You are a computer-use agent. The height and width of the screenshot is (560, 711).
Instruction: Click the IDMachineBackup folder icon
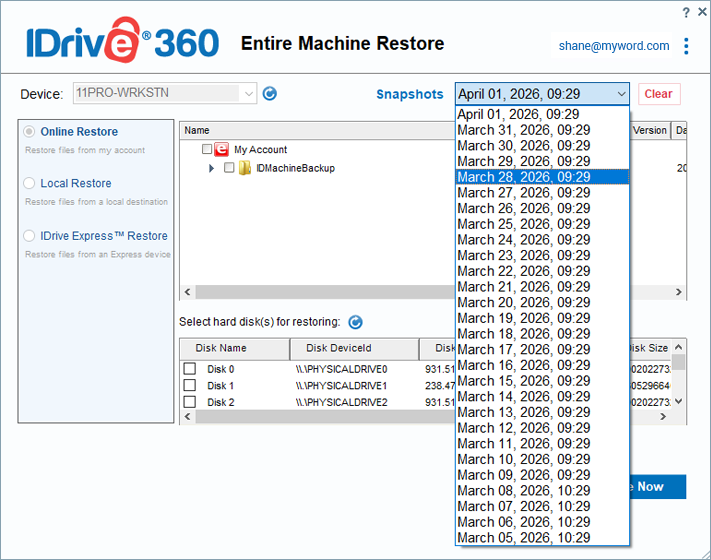(x=244, y=168)
